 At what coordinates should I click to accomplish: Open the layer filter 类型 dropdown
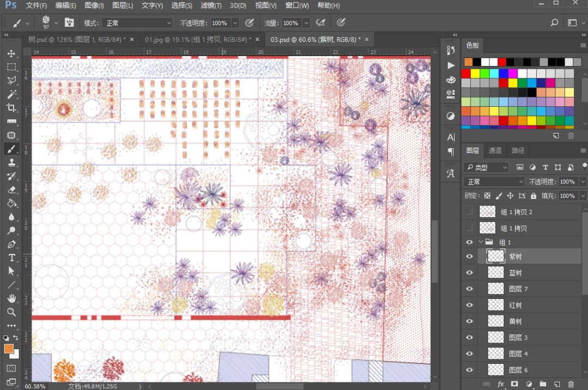[486, 167]
